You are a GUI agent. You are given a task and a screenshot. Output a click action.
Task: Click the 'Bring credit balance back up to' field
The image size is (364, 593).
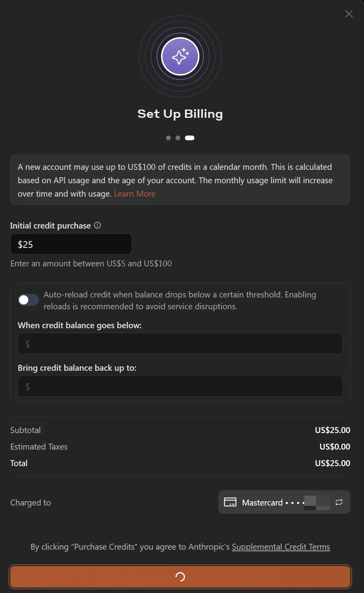click(x=180, y=386)
